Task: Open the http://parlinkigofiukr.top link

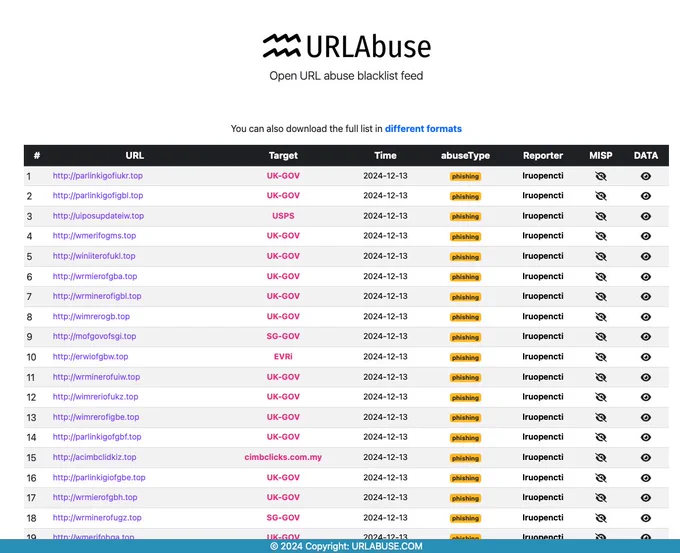Action: click(x=98, y=176)
